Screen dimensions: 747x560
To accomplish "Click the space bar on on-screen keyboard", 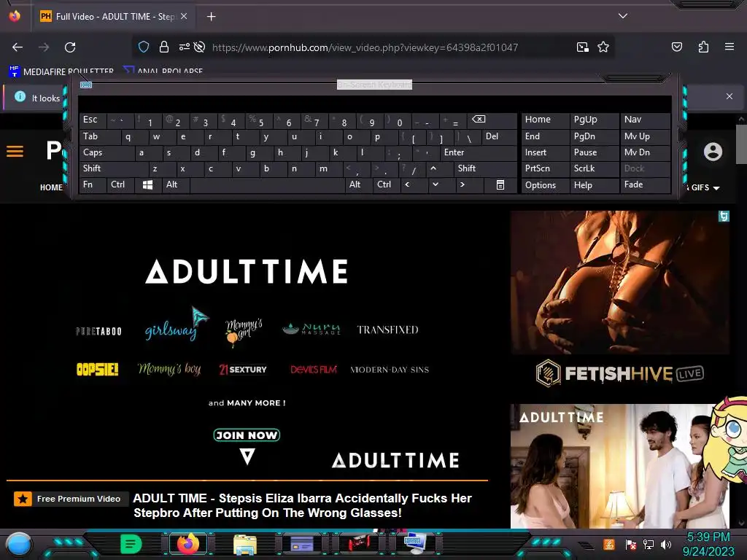I will pyautogui.click(x=267, y=184).
